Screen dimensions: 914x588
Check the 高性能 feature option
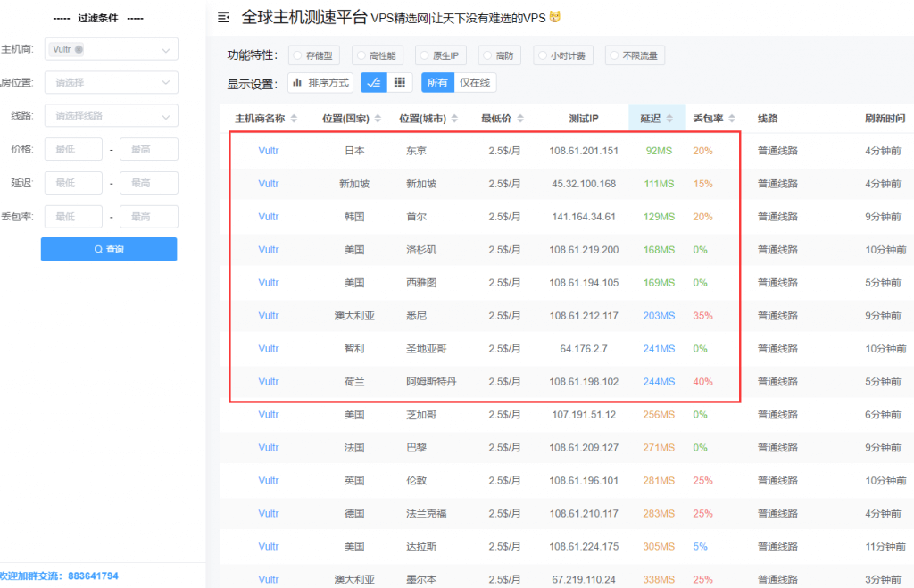coord(378,55)
